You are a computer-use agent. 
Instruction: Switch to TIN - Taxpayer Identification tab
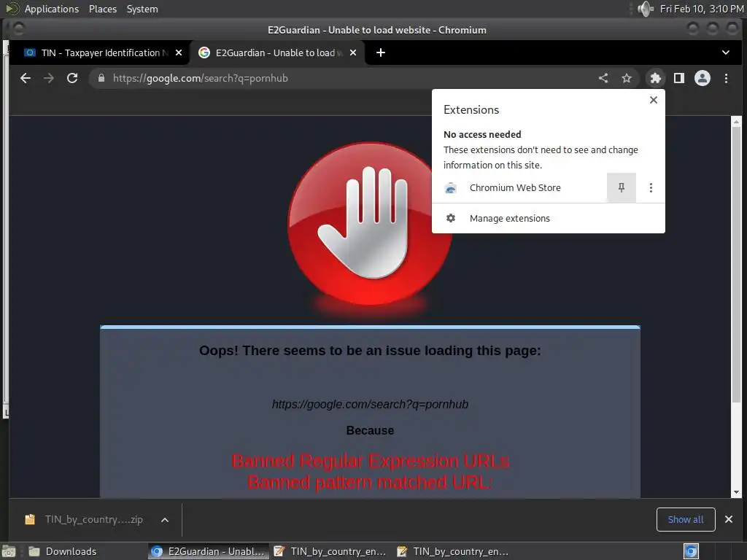tap(99, 52)
